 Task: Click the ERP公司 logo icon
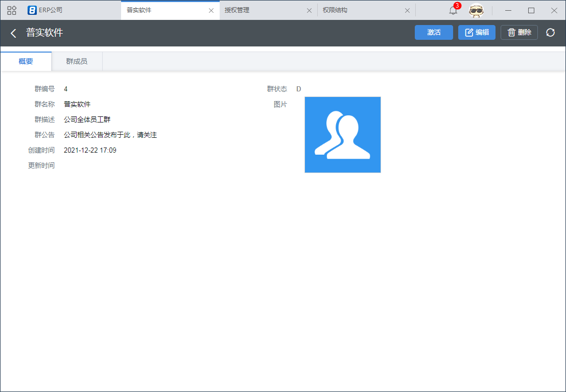(32, 10)
